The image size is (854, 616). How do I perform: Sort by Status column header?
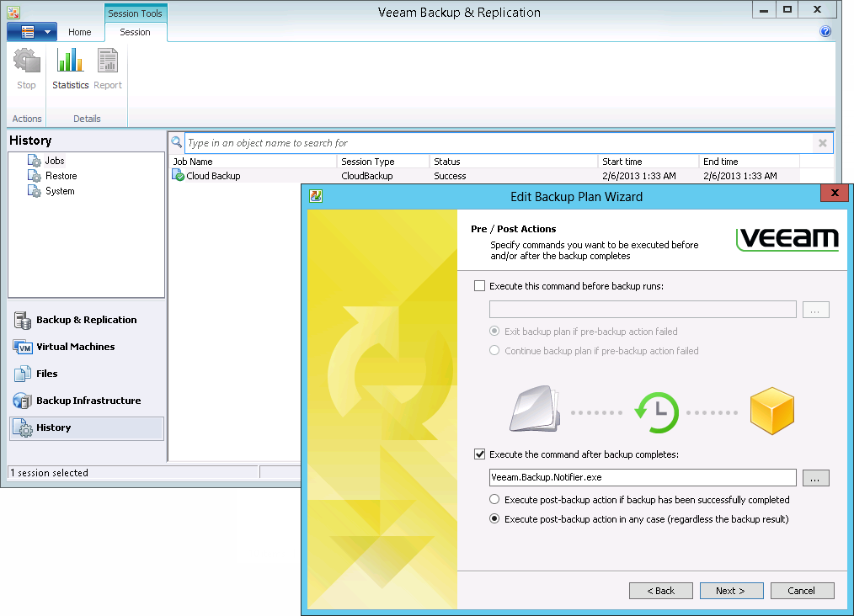[514, 162]
